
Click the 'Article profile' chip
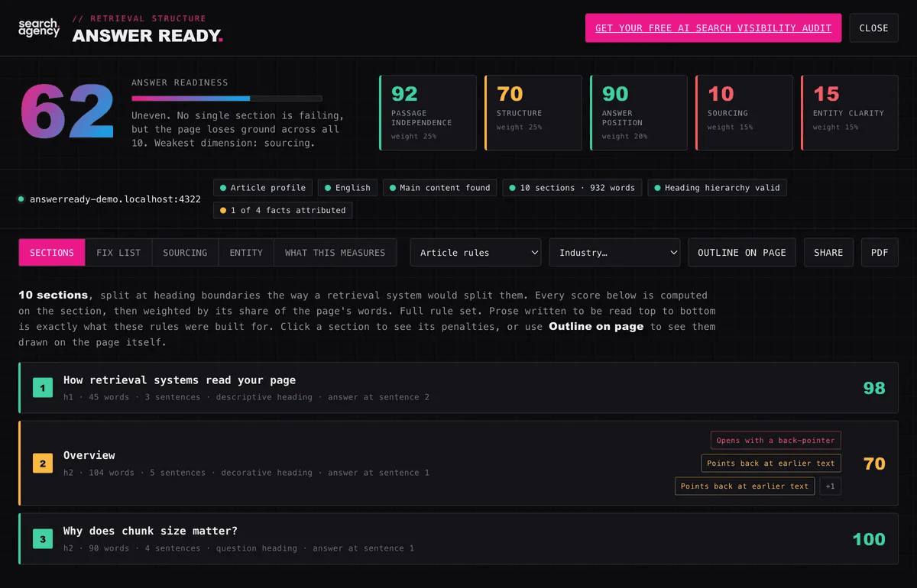pos(263,188)
